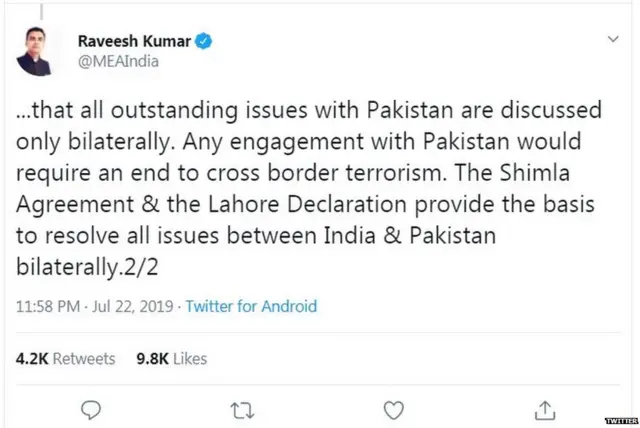Open the share icon below the tweet

point(545,410)
